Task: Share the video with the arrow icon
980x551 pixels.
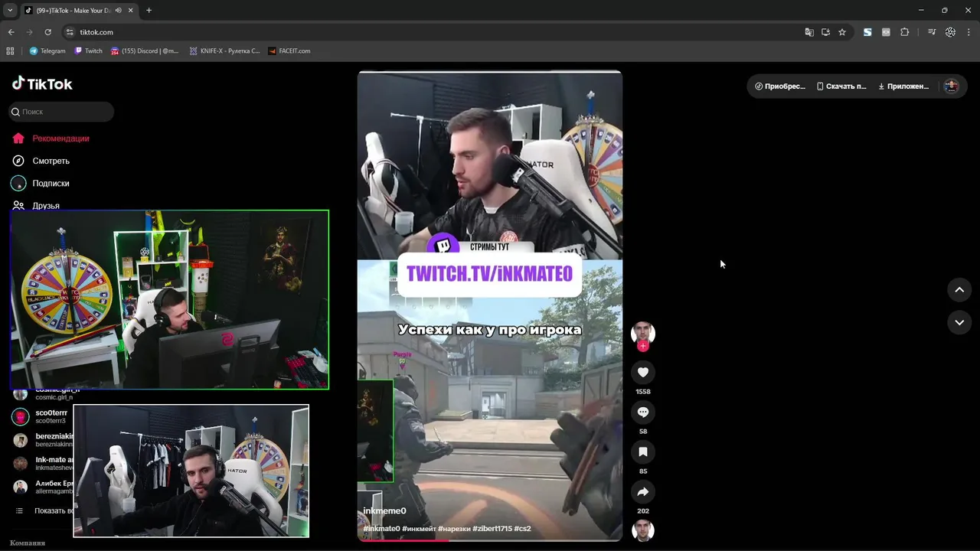Action: click(x=643, y=491)
